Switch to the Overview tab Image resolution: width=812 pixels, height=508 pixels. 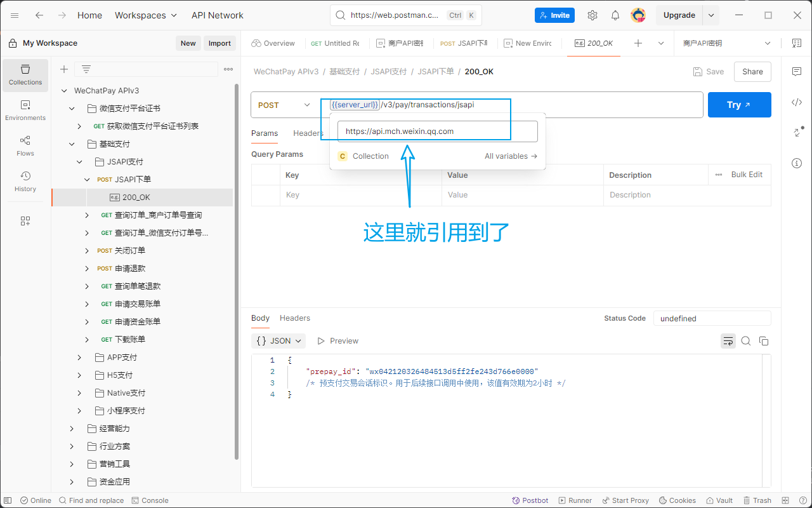tap(273, 43)
